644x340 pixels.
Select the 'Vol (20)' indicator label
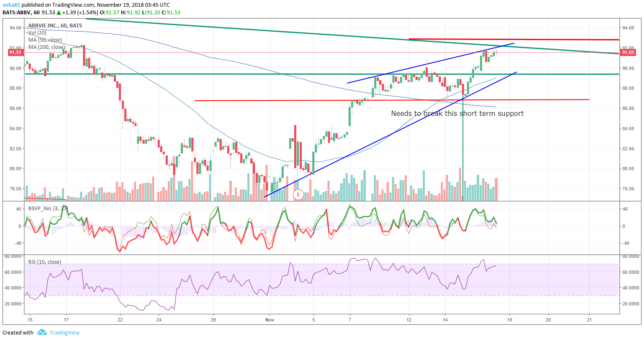pos(38,33)
